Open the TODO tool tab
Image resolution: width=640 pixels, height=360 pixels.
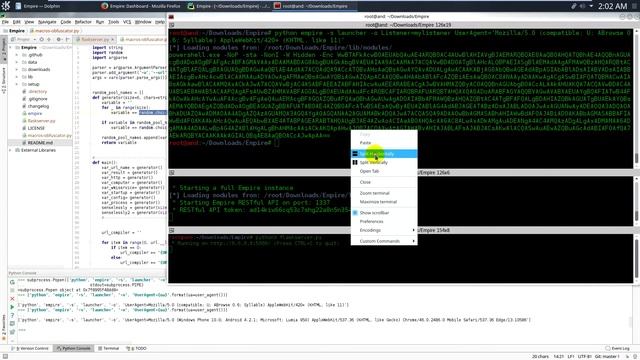(137, 349)
